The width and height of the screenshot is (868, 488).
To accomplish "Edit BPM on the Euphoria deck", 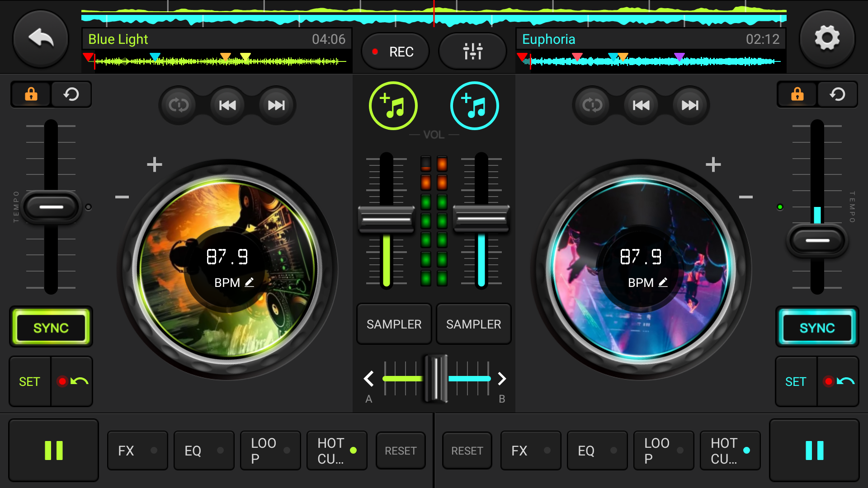I will point(663,282).
